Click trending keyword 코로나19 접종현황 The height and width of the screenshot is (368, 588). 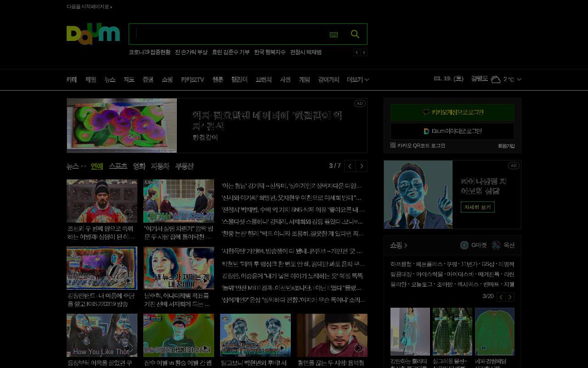pyautogui.click(x=149, y=52)
